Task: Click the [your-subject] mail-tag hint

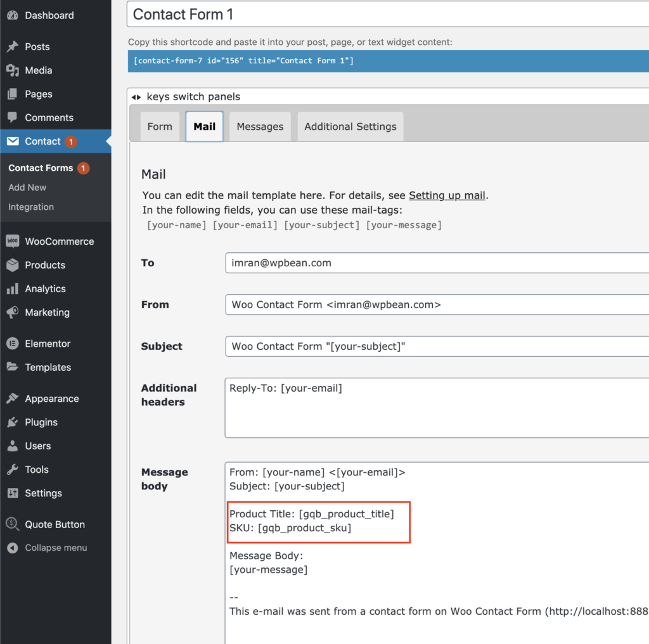Action: tap(322, 225)
